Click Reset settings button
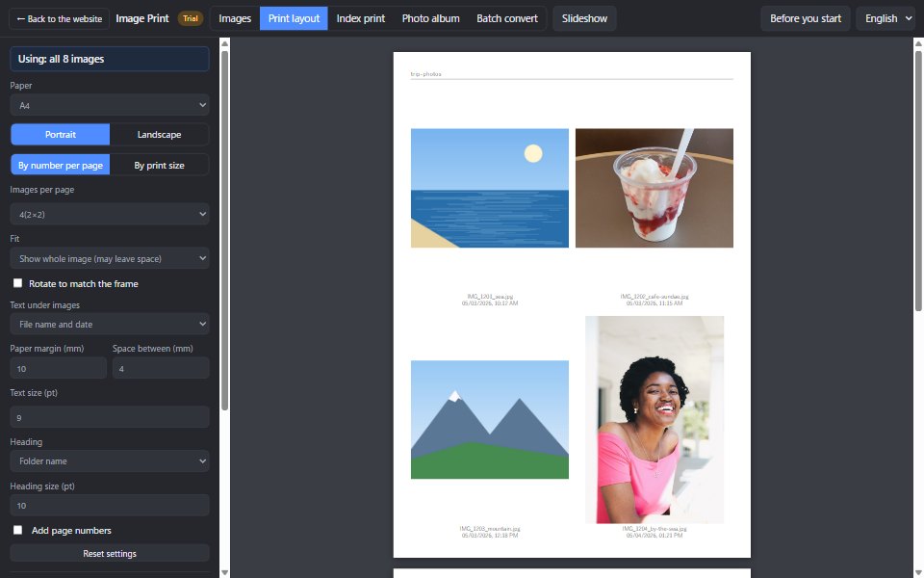The height and width of the screenshot is (578, 924). point(110,554)
